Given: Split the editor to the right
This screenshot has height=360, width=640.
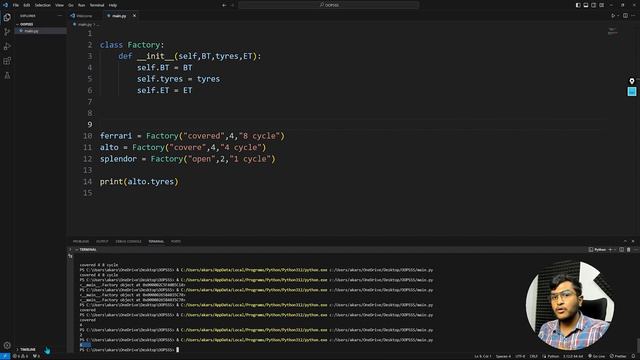Looking at the screenshot, I should [x=625, y=16].
